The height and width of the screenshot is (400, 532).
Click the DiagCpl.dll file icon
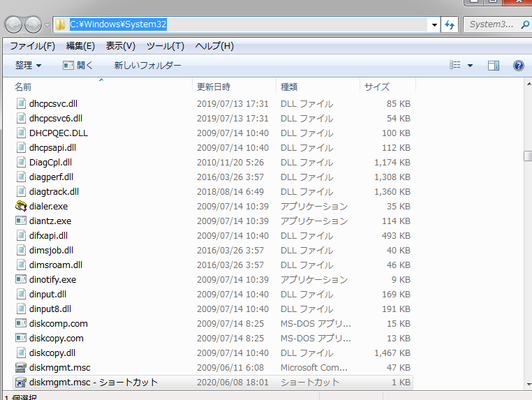[x=21, y=162]
